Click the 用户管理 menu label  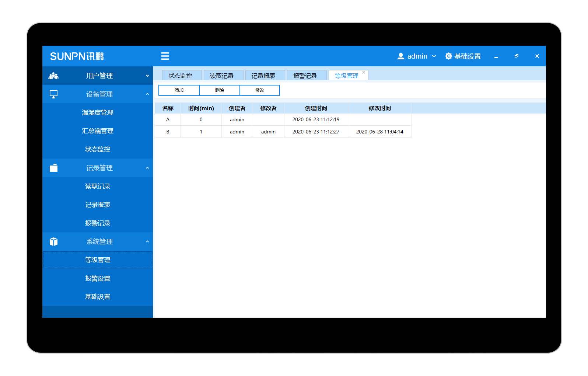[x=99, y=76]
